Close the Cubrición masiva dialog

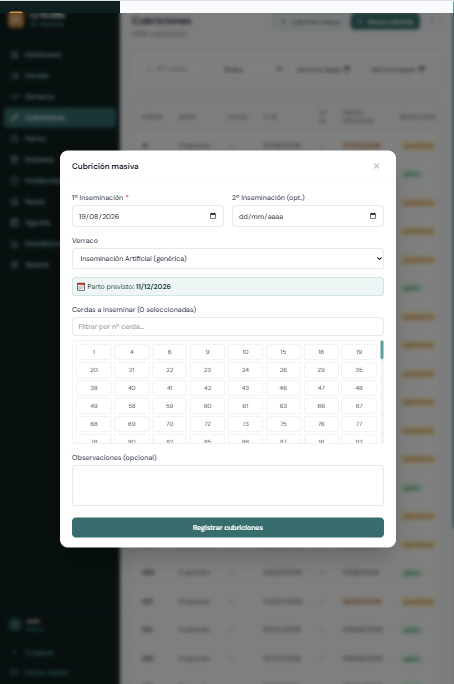(376, 166)
